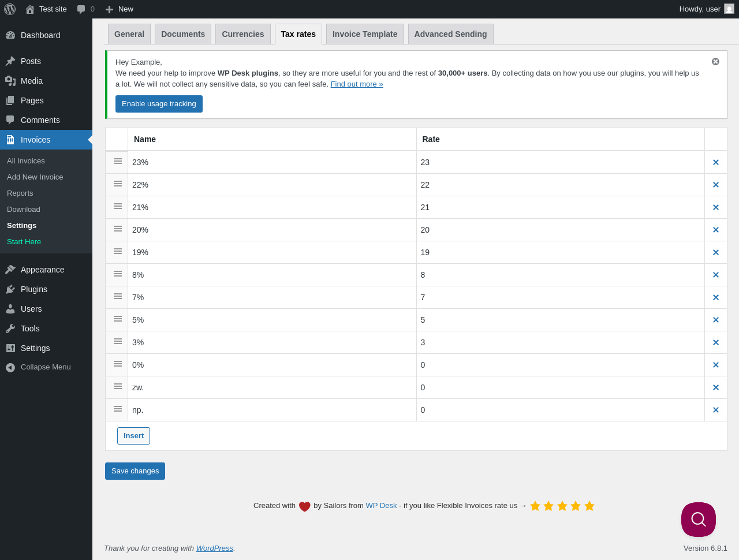Viewport: 739px width, 560px height.
Task: Open the Invoice Template tab
Action: click(x=365, y=34)
